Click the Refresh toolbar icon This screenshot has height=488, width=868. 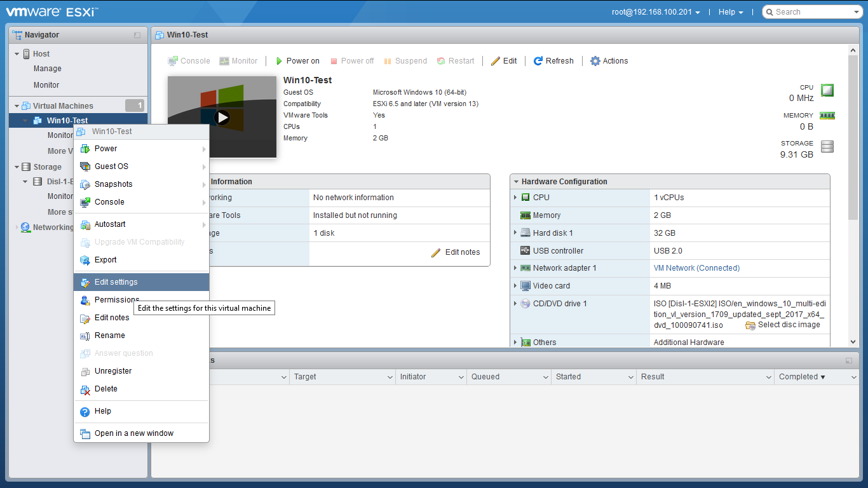[x=538, y=61]
